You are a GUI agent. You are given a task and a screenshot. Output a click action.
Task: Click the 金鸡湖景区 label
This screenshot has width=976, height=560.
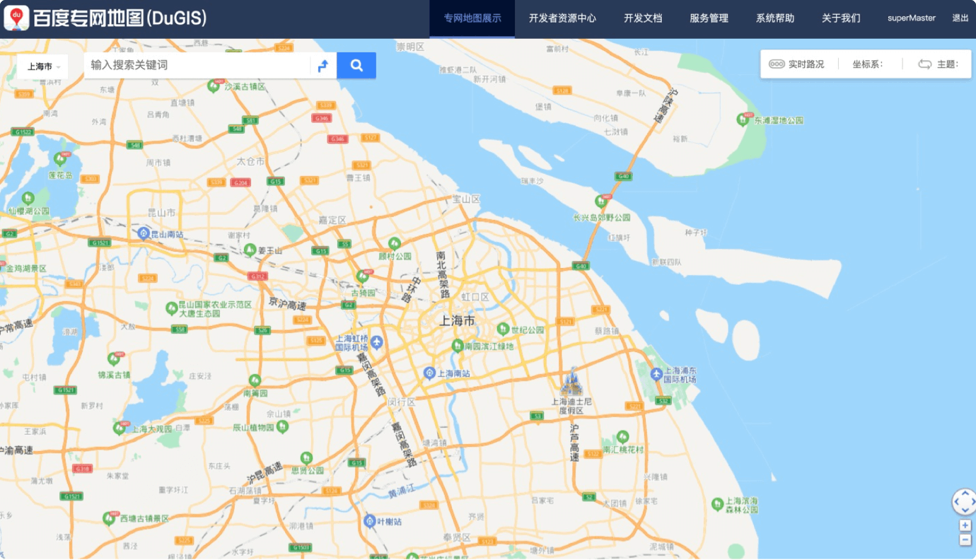[x=26, y=269]
